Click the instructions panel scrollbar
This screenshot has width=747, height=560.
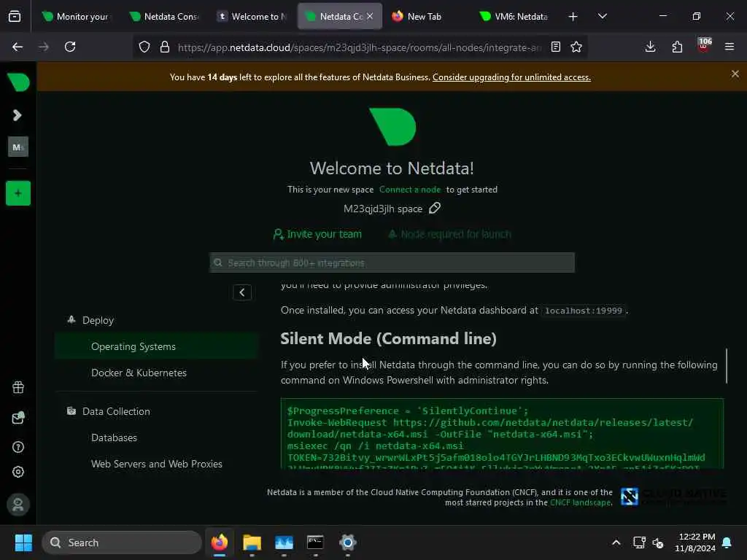727,366
